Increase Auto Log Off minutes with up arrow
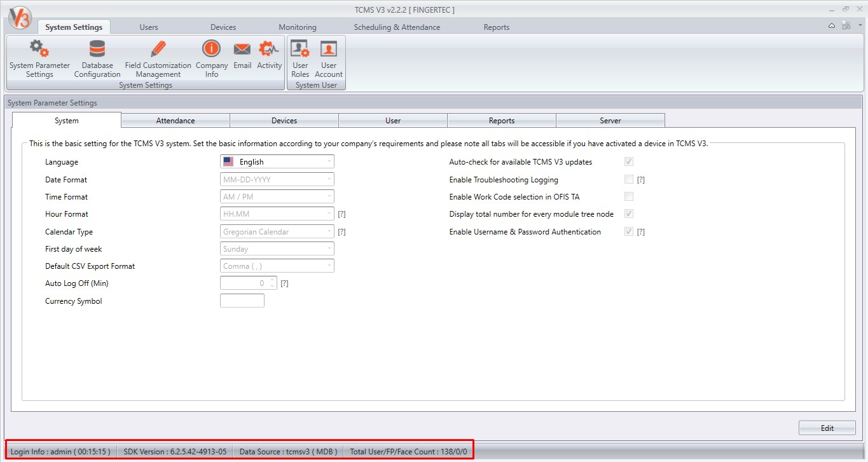The image size is (868, 462). 273,280
